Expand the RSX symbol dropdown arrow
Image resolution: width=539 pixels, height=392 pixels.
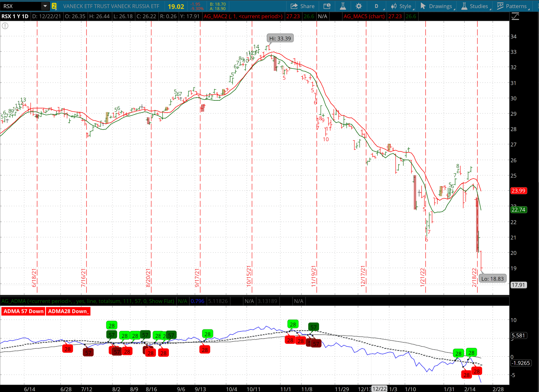coord(45,6)
